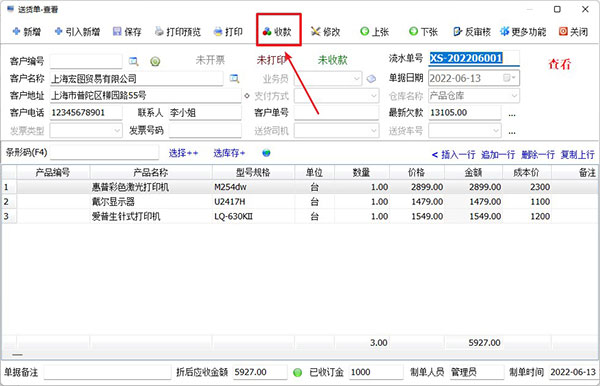
Task: Select row 戴尔显示器
Action: pyautogui.click(x=300, y=202)
